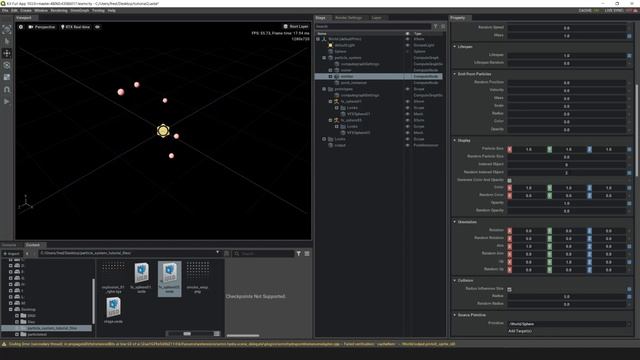Screen dimensions: 640x360
Task: Toggle the viewport display eye icon
Action: (97, 27)
